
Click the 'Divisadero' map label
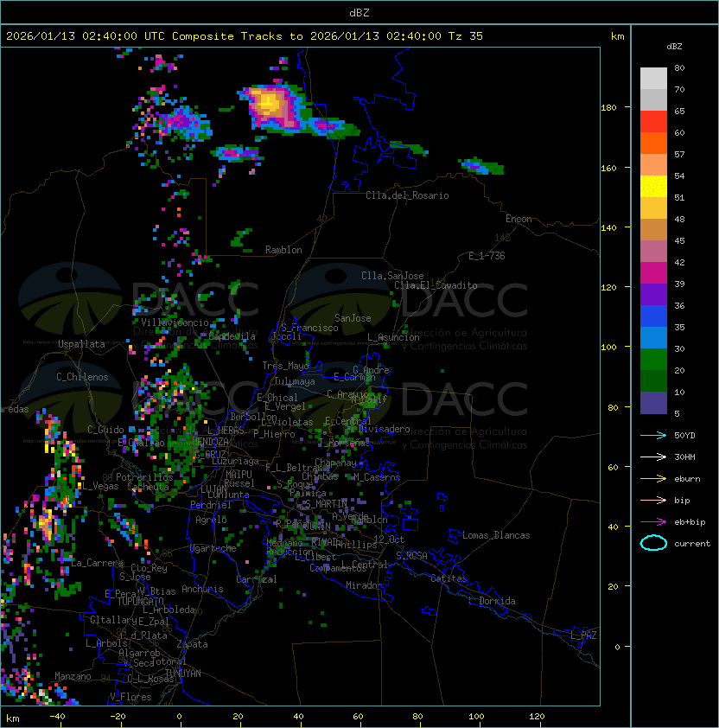[384, 429]
